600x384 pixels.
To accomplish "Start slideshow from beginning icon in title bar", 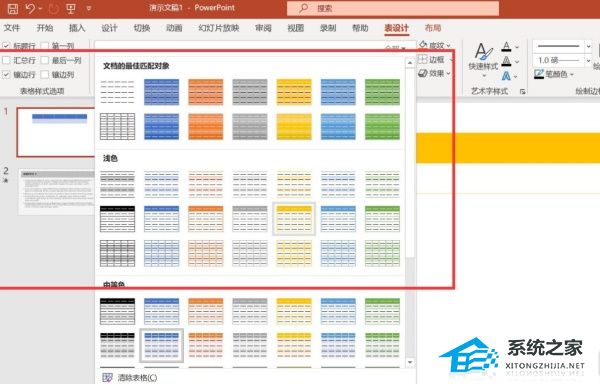I will point(71,8).
